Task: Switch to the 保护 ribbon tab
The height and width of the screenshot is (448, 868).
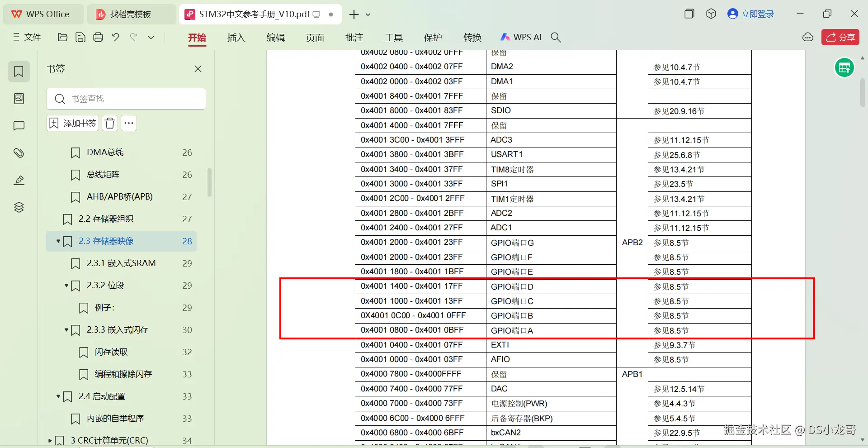Action: (x=433, y=38)
